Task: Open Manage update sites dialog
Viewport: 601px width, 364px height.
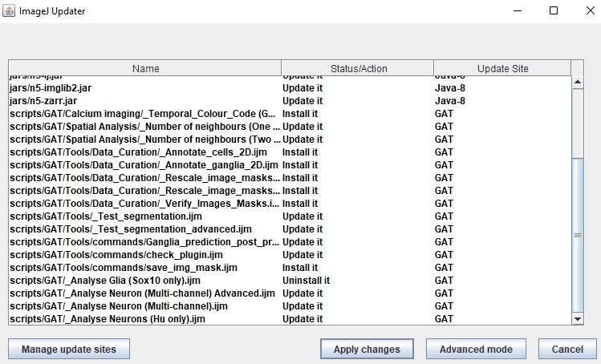Action: [69, 350]
